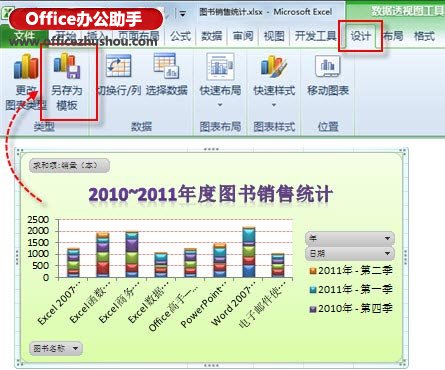Expand the Quick Layout dropdown arrow
This screenshot has width=445, height=370.
(x=220, y=105)
